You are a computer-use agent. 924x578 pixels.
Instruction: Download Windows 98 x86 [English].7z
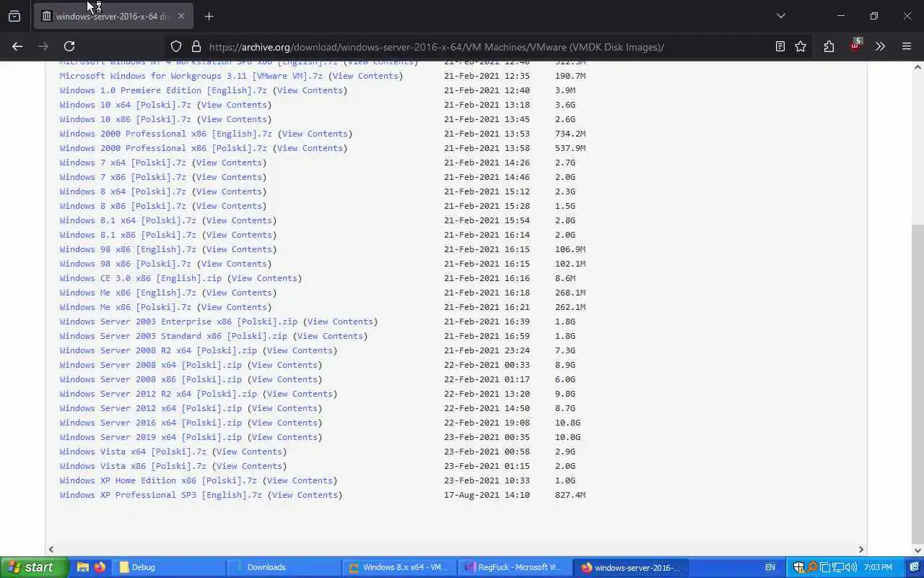click(x=128, y=249)
